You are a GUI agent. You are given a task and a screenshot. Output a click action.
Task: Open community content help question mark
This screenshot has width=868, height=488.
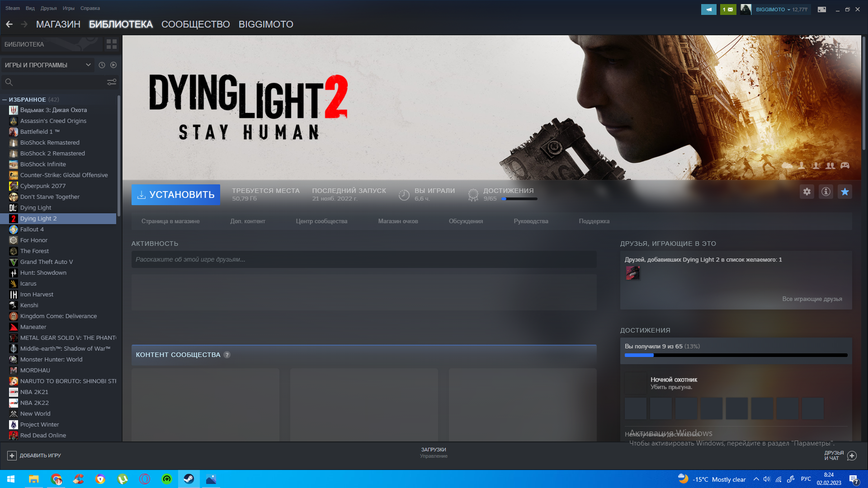click(227, 355)
